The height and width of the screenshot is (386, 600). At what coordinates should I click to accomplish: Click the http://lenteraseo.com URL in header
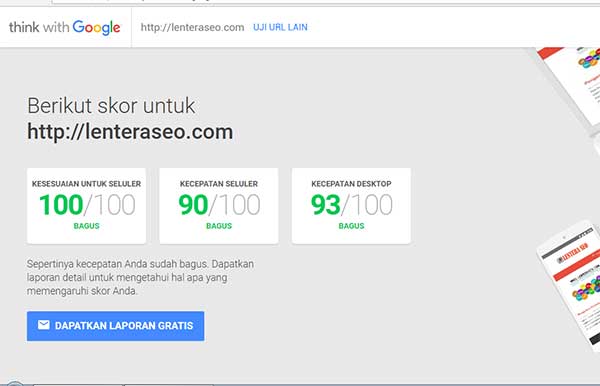point(192,27)
